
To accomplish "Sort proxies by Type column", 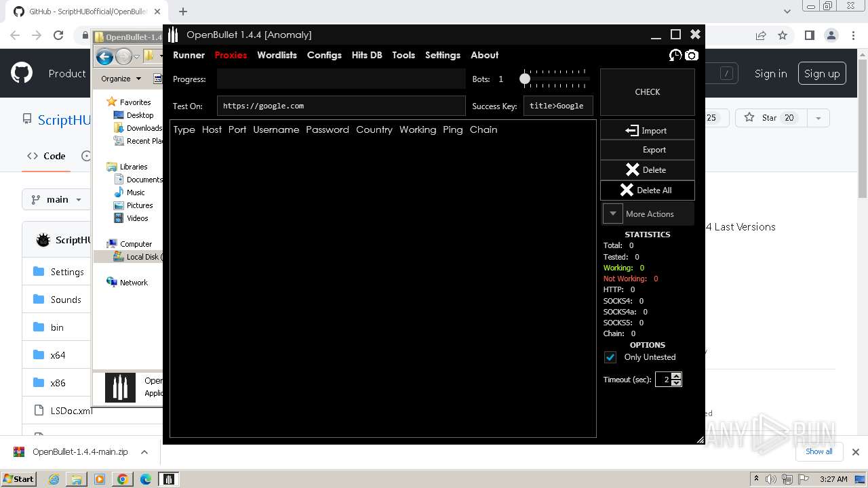I will tap(184, 129).
